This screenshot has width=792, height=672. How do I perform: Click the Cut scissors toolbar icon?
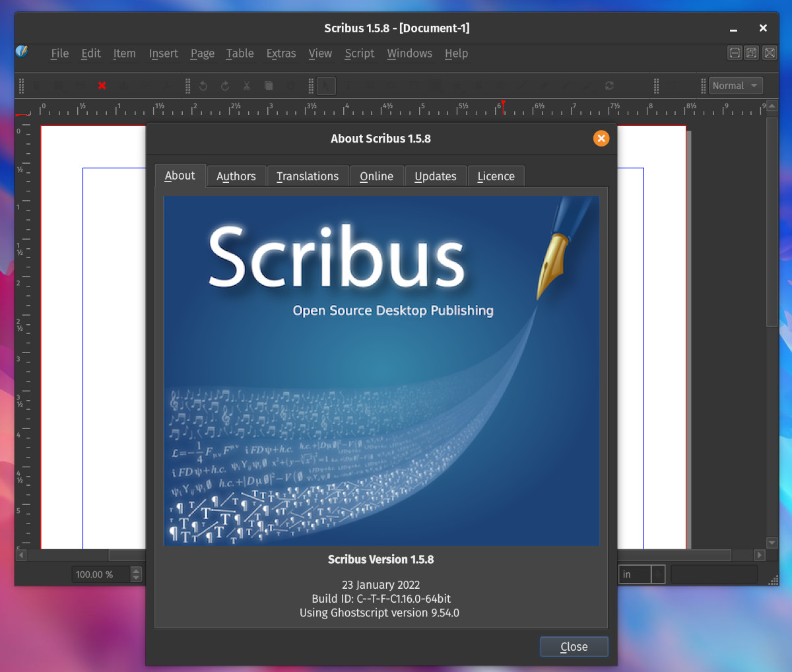tap(247, 86)
